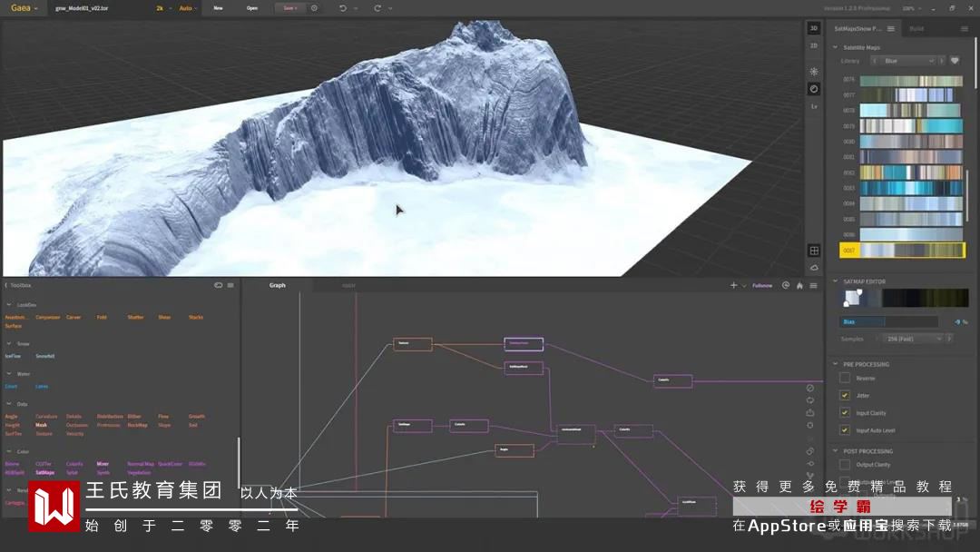Click the plus icon in graph toolbar
The height and width of the screenshot is (552, 980).
pos(734,285)
